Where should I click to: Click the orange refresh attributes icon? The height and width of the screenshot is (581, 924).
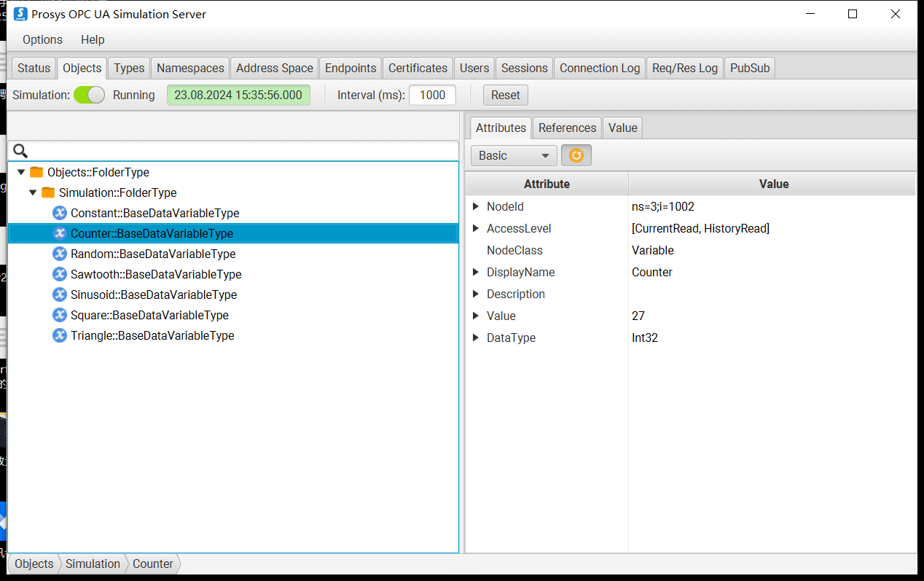click(x=576, y=155)
